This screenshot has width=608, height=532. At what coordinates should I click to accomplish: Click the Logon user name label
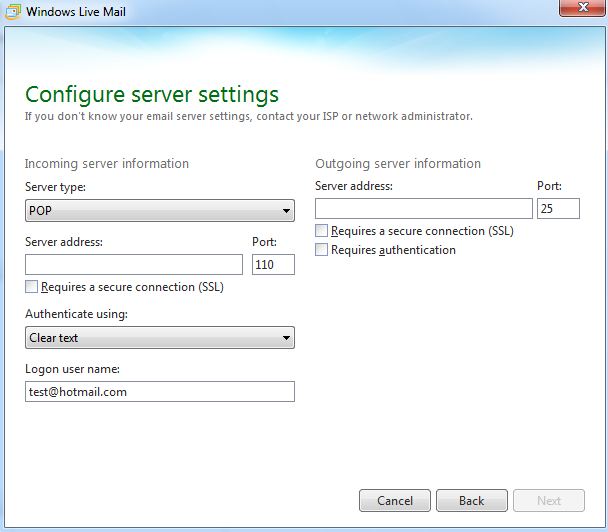click(73, 369)
